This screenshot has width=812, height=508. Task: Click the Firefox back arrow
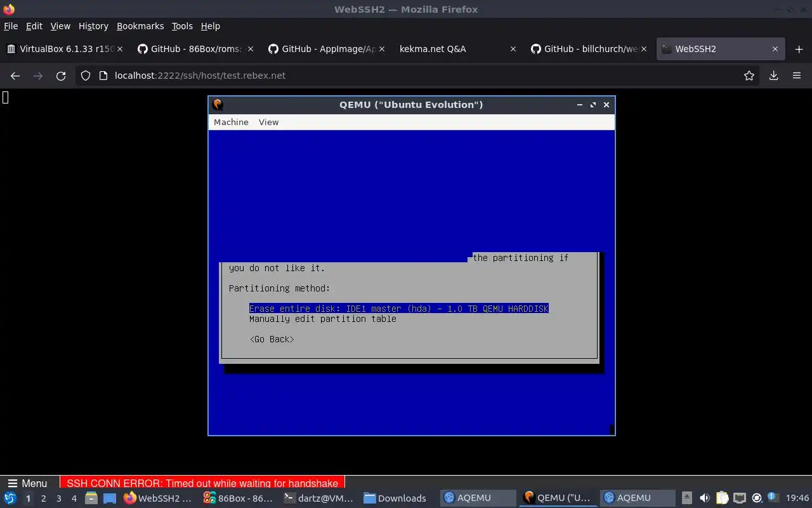[x=15, y=76]
